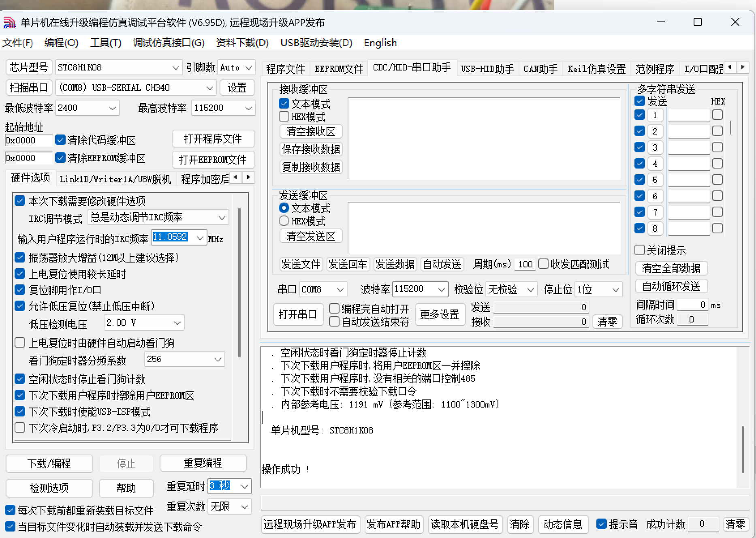Toggle 清除代码缓冲区 checkbox
This screenshot has height=538, width=756.
tap(60, 140)
